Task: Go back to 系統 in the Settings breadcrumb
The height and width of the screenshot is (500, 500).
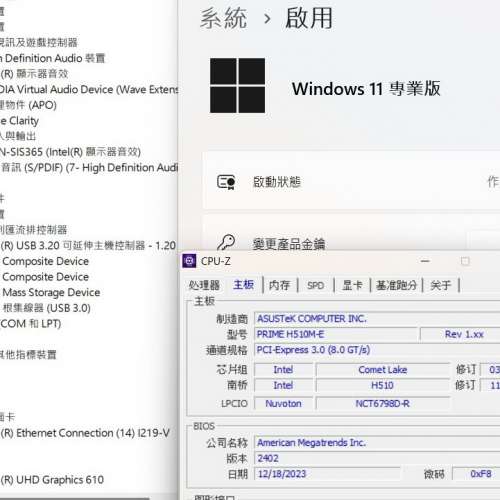Action: pos(223,18)
